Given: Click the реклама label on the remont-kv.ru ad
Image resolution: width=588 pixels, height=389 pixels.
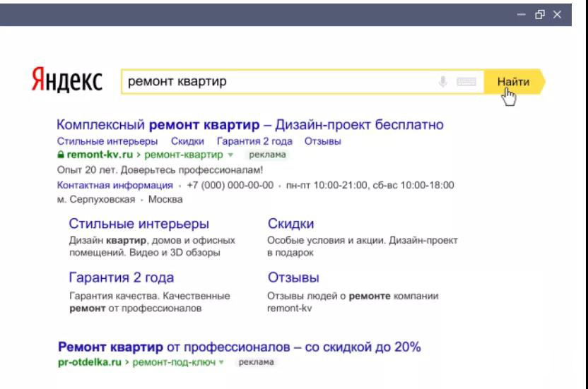Looking at the screenshot, I should [x=265, y=154].
